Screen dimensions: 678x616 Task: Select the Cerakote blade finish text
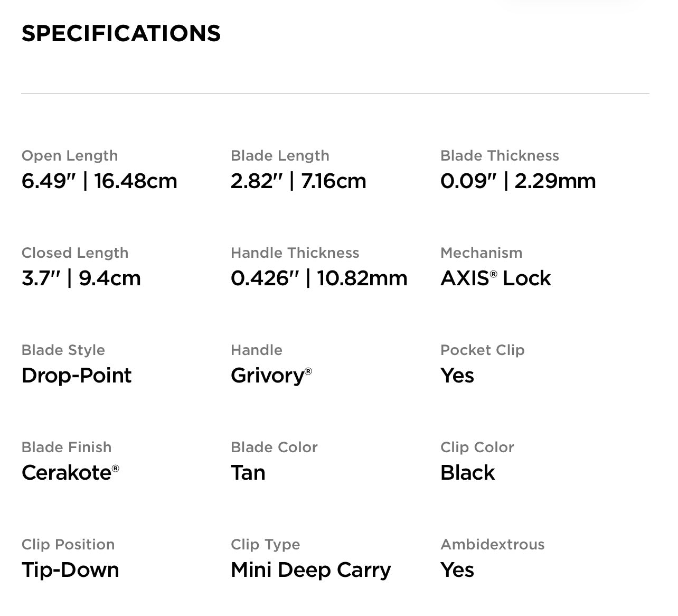coord(70,473)
